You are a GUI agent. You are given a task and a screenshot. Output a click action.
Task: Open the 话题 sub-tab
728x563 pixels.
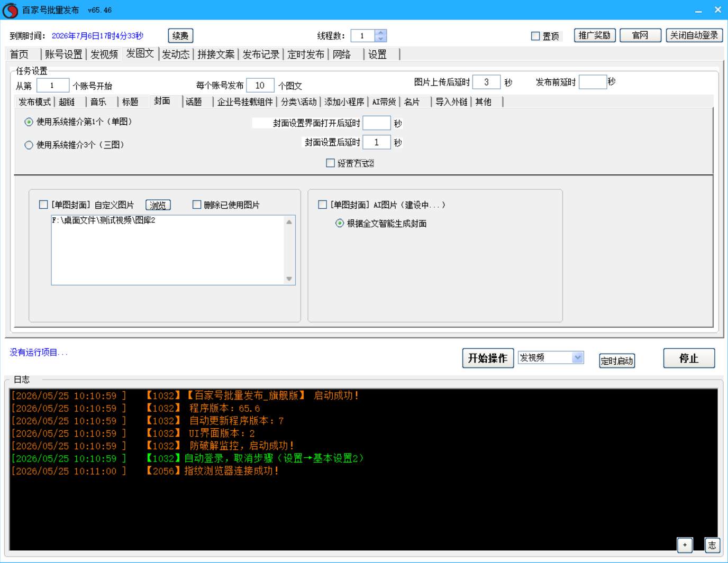coord(194,102)
